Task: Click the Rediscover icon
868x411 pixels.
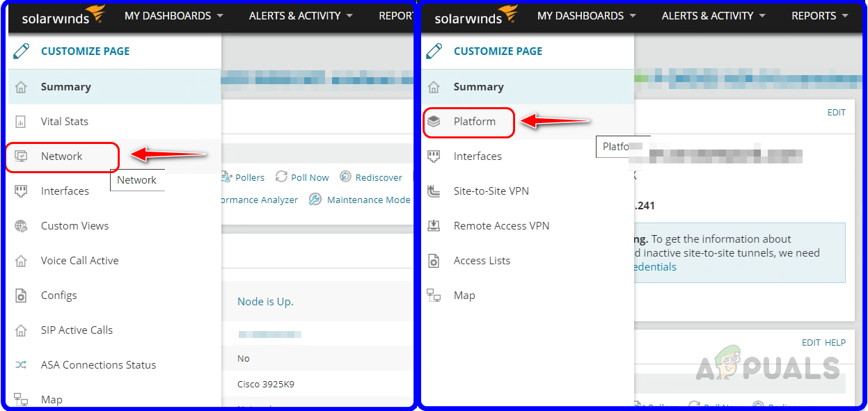Action: [x=345, y=177]
